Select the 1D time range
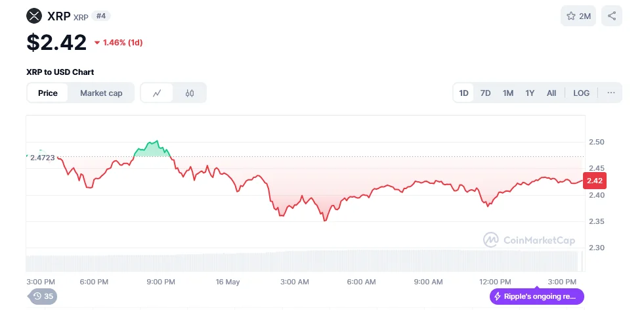Screen dimensions: 644x310 pyautogui.click(x=463, y=93)
